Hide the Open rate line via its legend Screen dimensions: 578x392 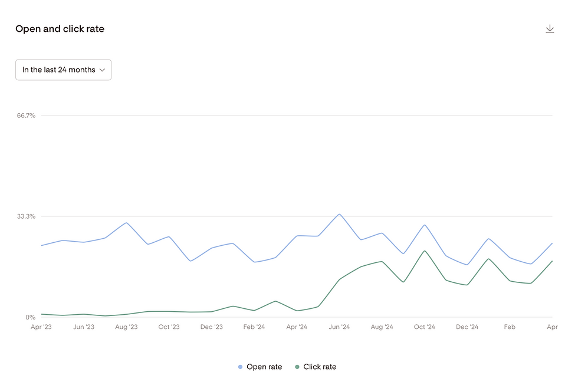click(260, 367)
